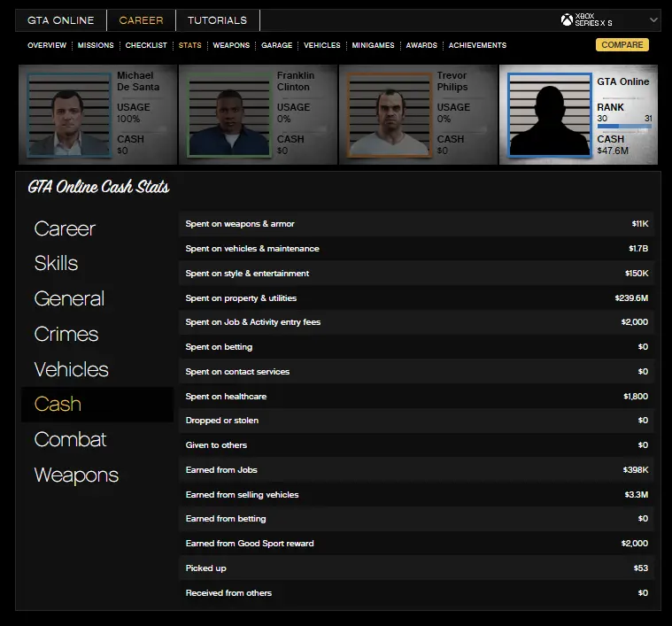The width and height of the screenshot is (672, 626).
Task: Click the Spent on property & utilities row
Action: tap(416, 298)
